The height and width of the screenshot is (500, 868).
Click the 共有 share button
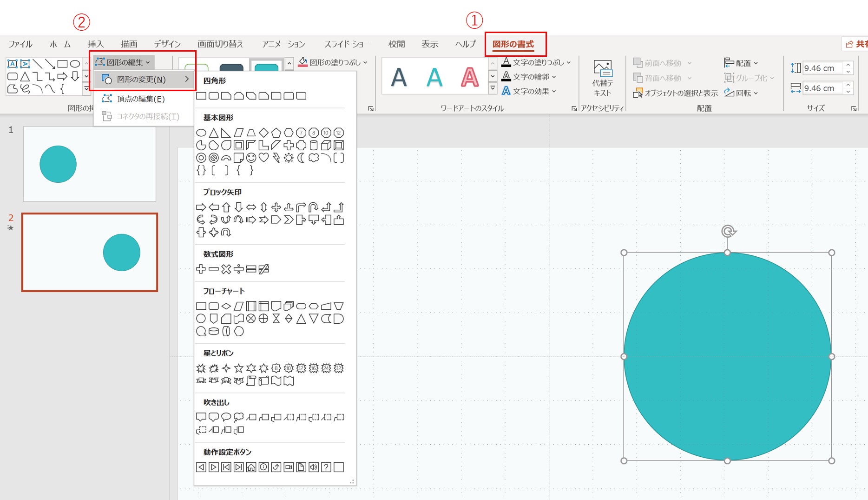click(855, 44)
